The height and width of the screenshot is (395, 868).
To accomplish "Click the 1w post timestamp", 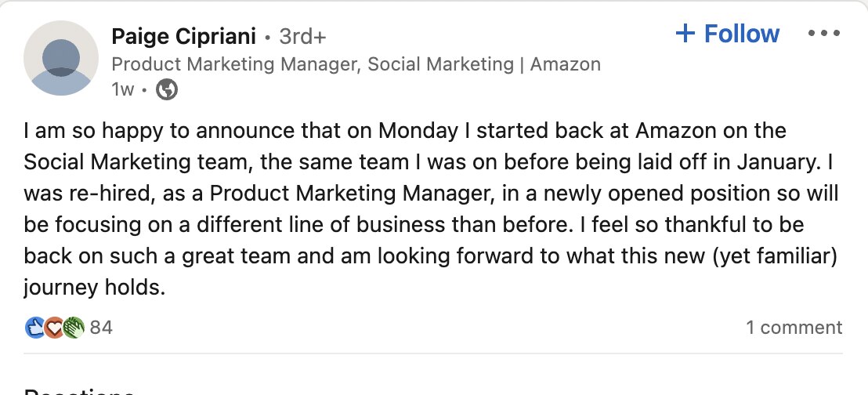I will (123, 90).
